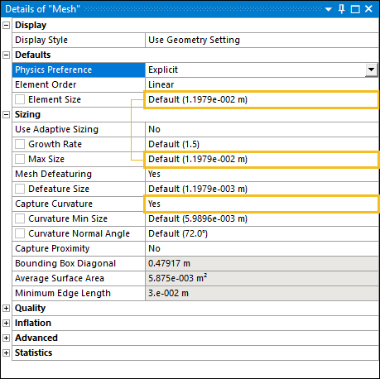Close the Details of Mesh panel
380x379 pixels.
point(369,9)
